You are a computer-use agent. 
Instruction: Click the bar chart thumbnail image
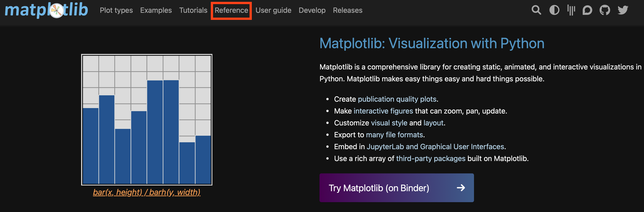147,120
